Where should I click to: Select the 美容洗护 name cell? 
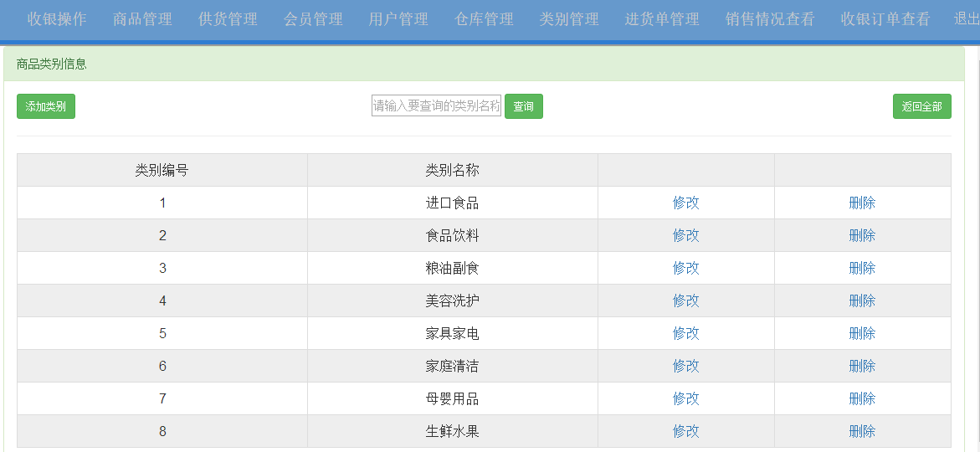click(x=453, y=300)
